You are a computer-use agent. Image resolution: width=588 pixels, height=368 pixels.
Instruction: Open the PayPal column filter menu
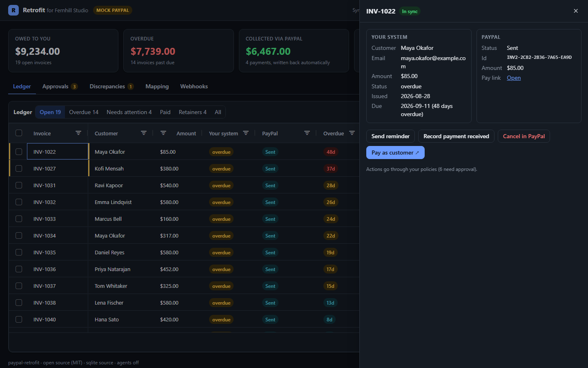[307, 133]
